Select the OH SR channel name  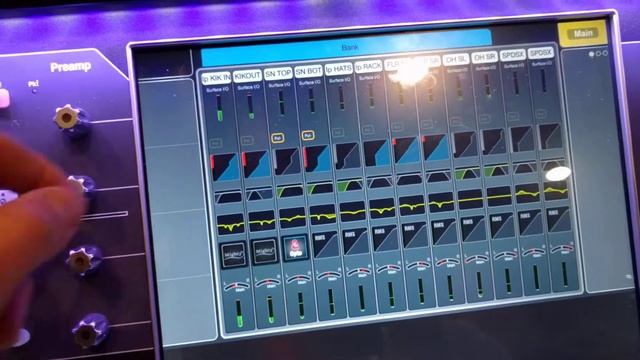pyautogui.click(x=484, y=57)
